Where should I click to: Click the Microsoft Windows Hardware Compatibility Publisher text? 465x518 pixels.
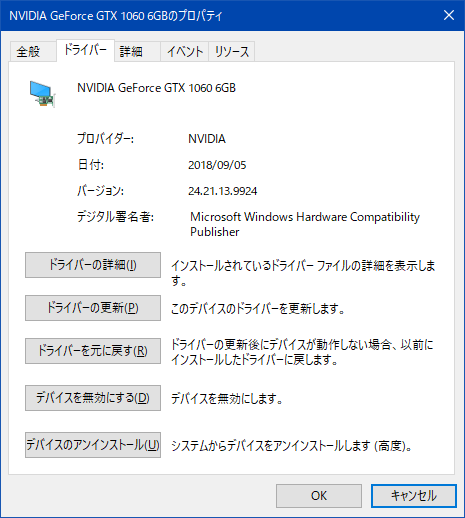(x=305, y=224)
